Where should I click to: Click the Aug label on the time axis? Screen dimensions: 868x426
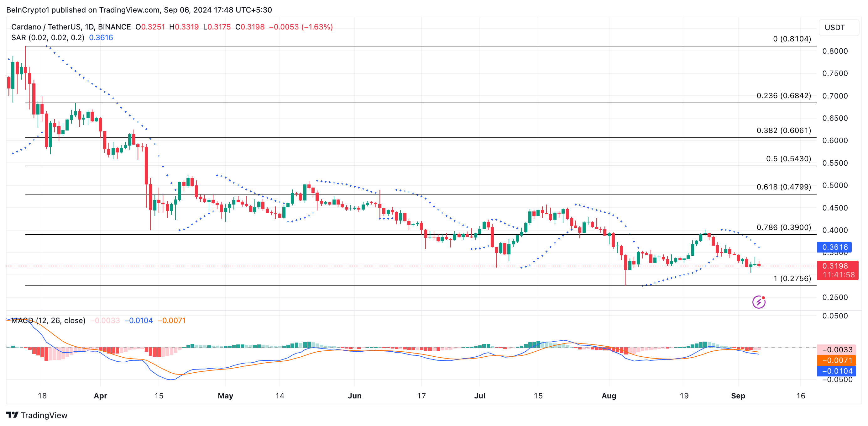coord(609,396)
